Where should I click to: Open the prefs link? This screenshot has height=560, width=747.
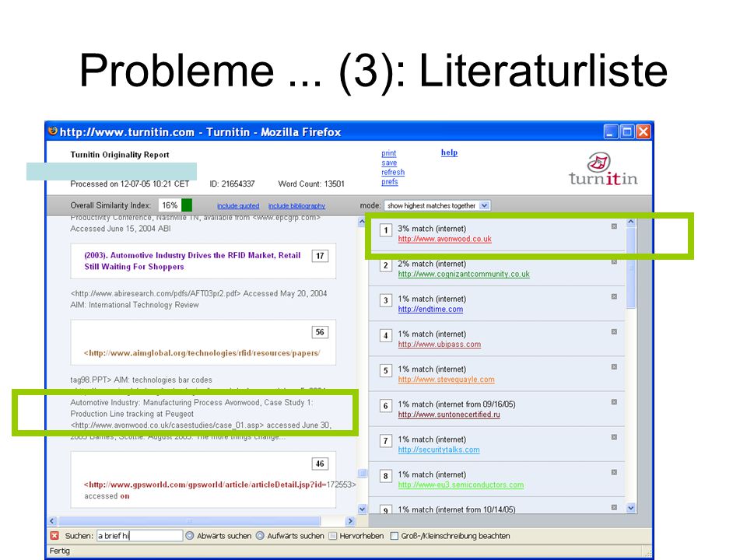click(390, 182)
